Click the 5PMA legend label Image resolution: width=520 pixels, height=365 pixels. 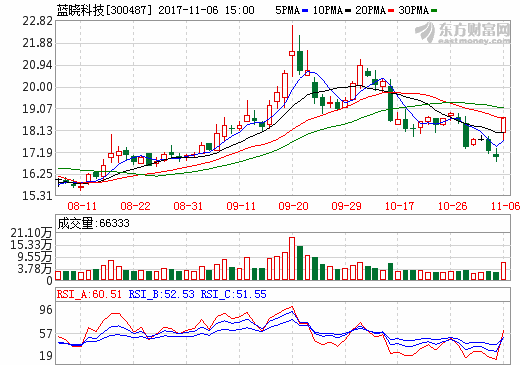(x=287, y=10)
